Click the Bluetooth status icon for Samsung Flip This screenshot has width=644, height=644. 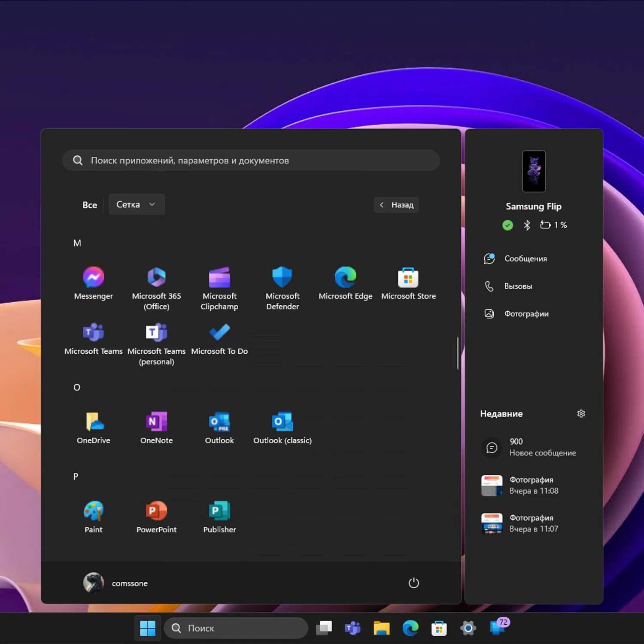527,225
